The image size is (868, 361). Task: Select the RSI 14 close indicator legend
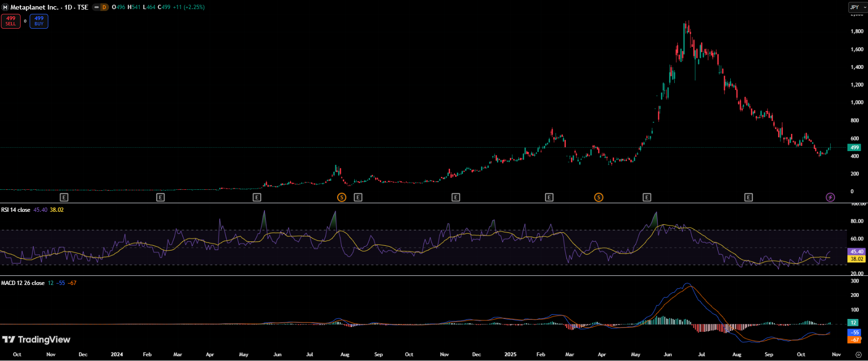click(16, 210)
